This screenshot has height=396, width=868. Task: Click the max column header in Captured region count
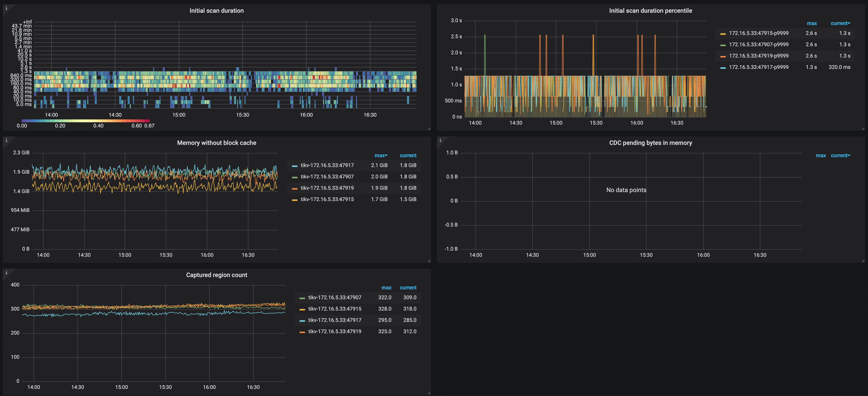click(x=387, y=287)
